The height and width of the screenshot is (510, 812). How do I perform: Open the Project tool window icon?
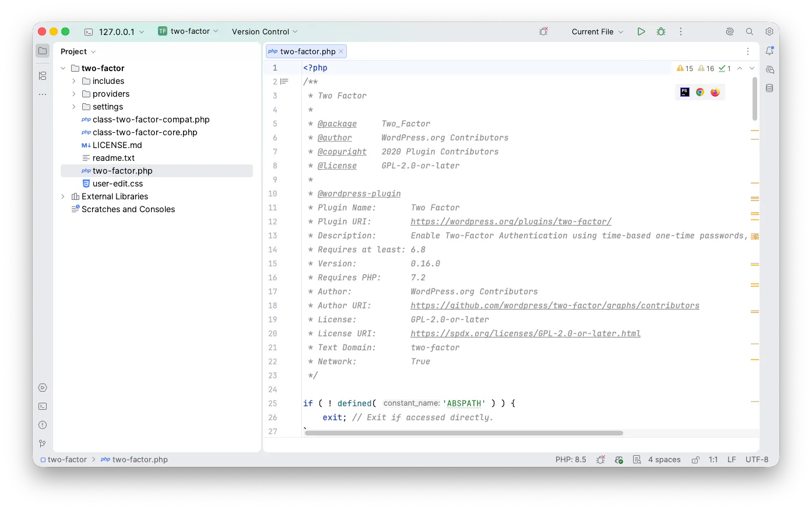[43, 51]
